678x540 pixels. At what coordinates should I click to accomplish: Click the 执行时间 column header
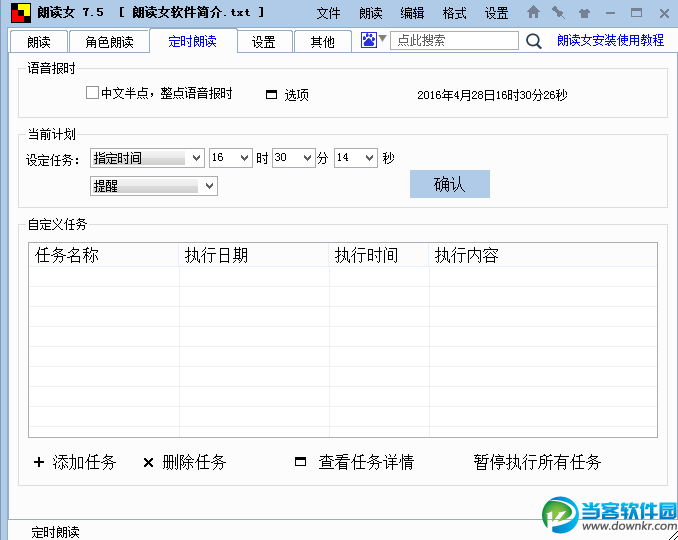pyautogui.click(x=379, y=255)
